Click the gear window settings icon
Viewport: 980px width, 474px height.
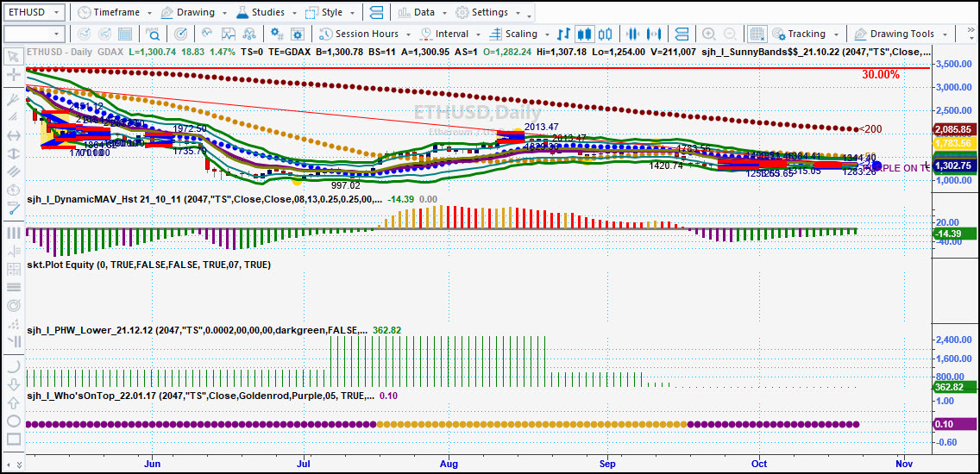pyautogui.click(x=297, y=34)
